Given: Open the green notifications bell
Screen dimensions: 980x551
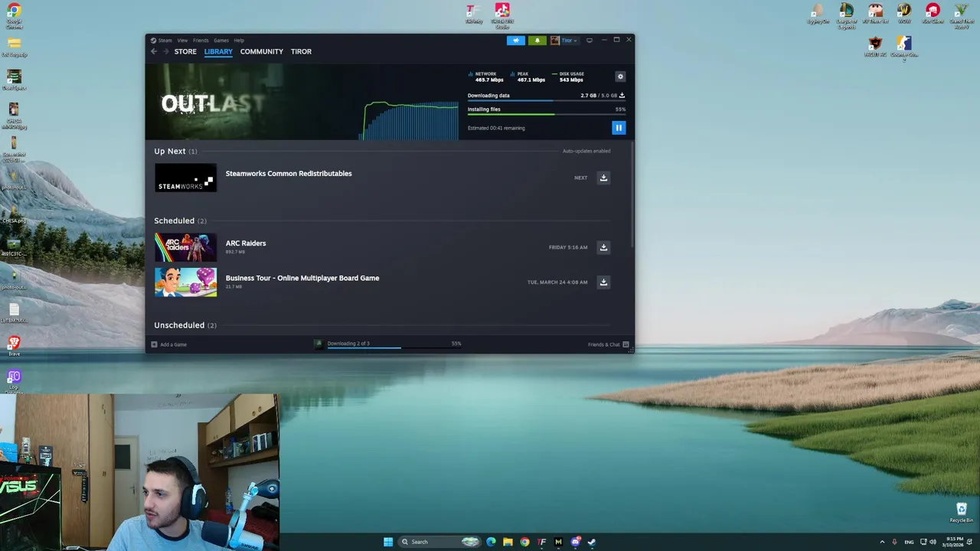Looking at the screenshot, I should pos(537,41).
